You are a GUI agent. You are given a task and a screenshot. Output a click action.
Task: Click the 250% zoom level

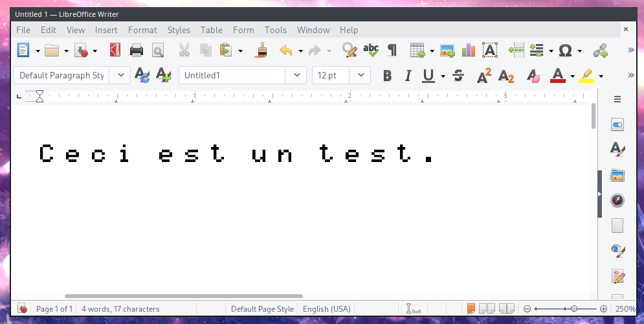click(625, 309)
